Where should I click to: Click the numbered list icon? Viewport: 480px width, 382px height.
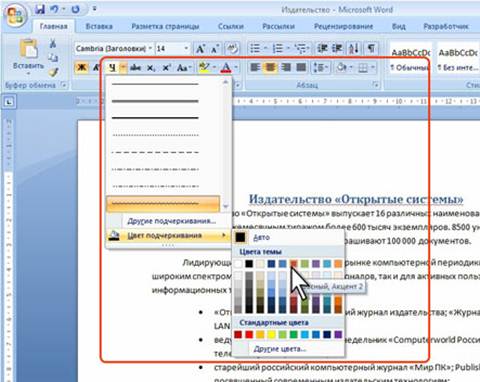pyautogui.click(x=278, y=49)
